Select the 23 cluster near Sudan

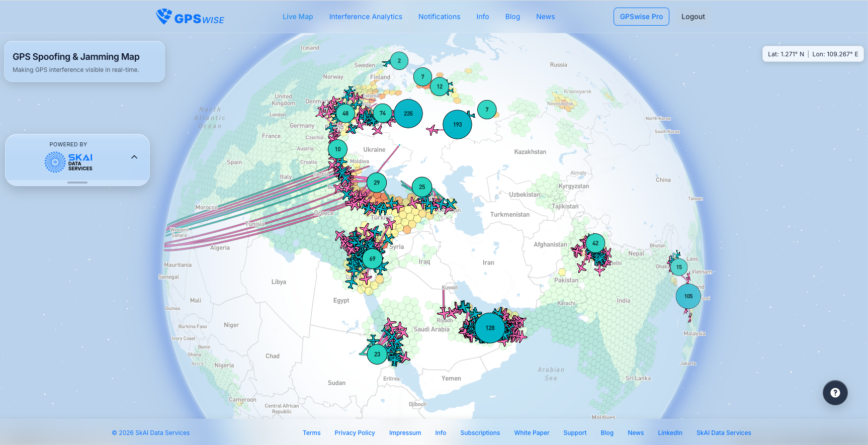tap(377, 354)
